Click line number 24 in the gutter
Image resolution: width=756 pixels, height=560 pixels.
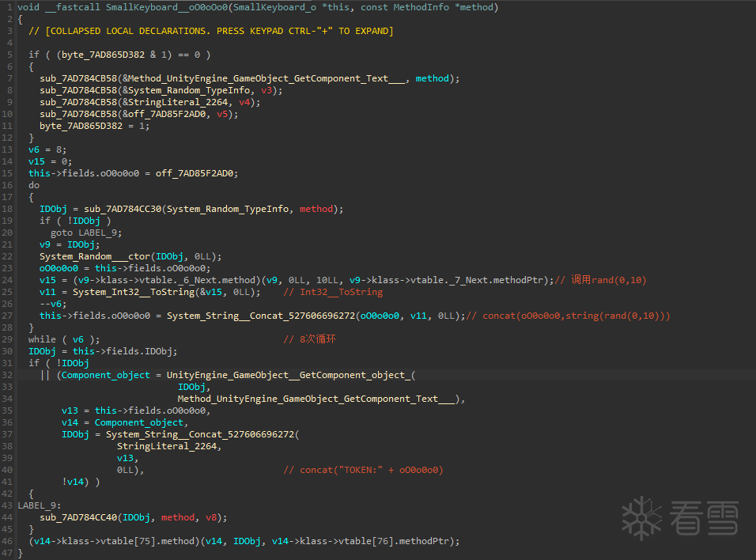click(x=7, y=280)
